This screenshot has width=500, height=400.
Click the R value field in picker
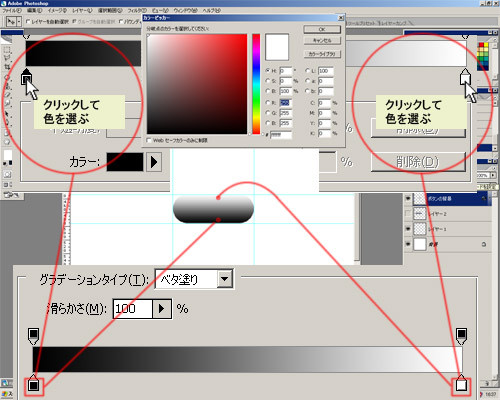click(286, 103)
